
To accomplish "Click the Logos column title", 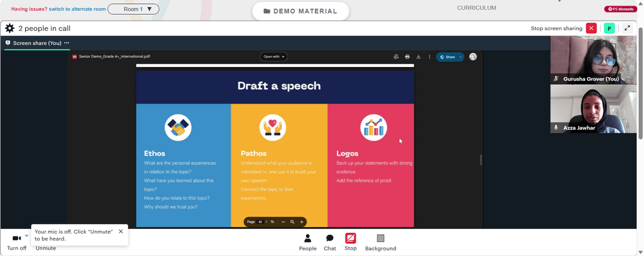I will tap(348, 154).
